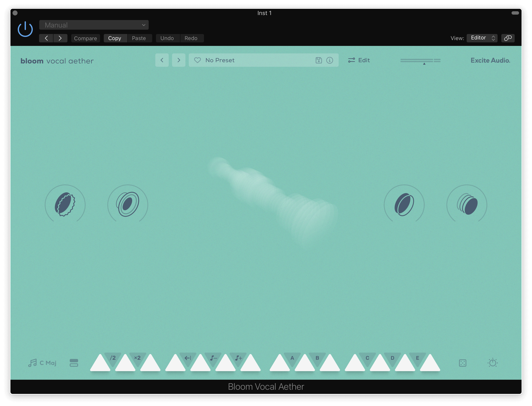Image resolution: width=532 pixels, height=406 pixels.
Task: Toggle the plugin power button
Action: click(25, 29)
